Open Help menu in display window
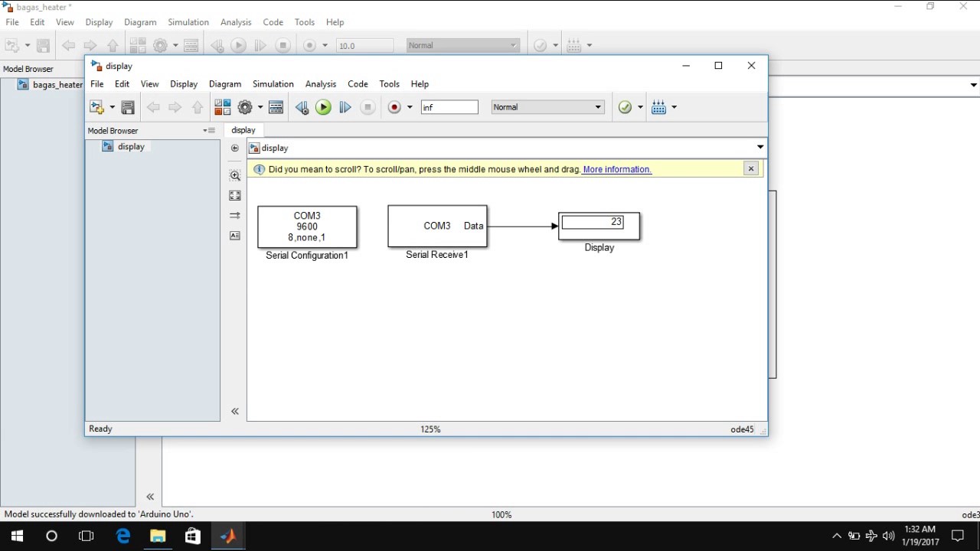Image resolution: width=980 pixels, height=551 pixels. (x=420, y=83)
